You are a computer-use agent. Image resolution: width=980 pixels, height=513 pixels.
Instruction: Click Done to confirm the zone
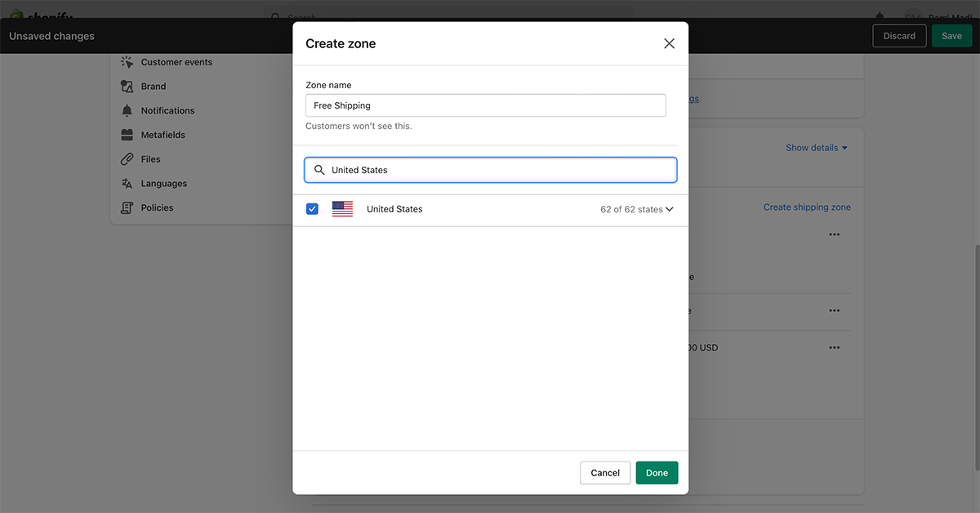[657, 472]
